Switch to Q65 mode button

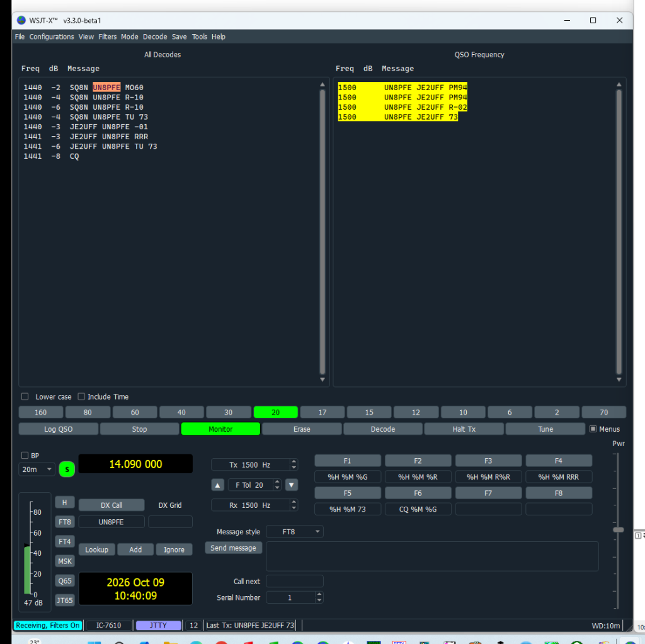pyautogui.click(x=65, y=580)
